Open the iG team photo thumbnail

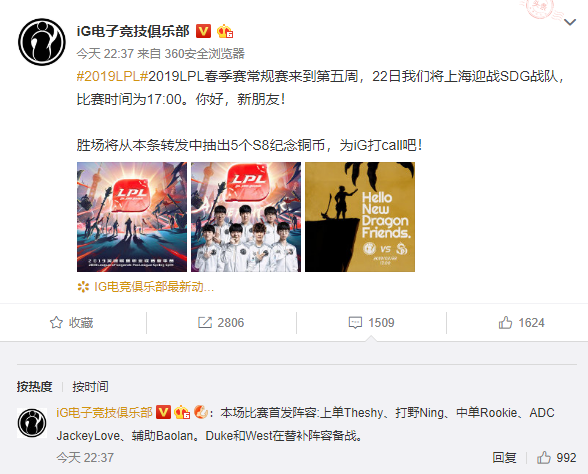tap(246, 217)
